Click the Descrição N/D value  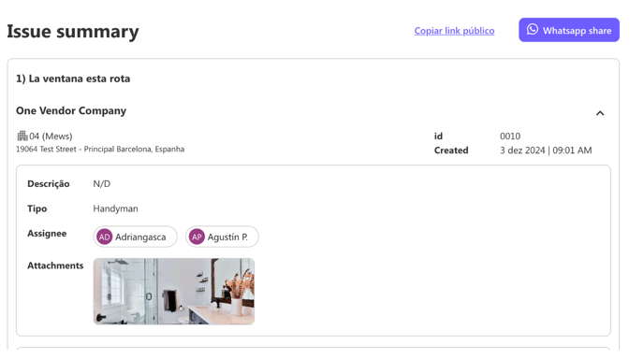101,184
